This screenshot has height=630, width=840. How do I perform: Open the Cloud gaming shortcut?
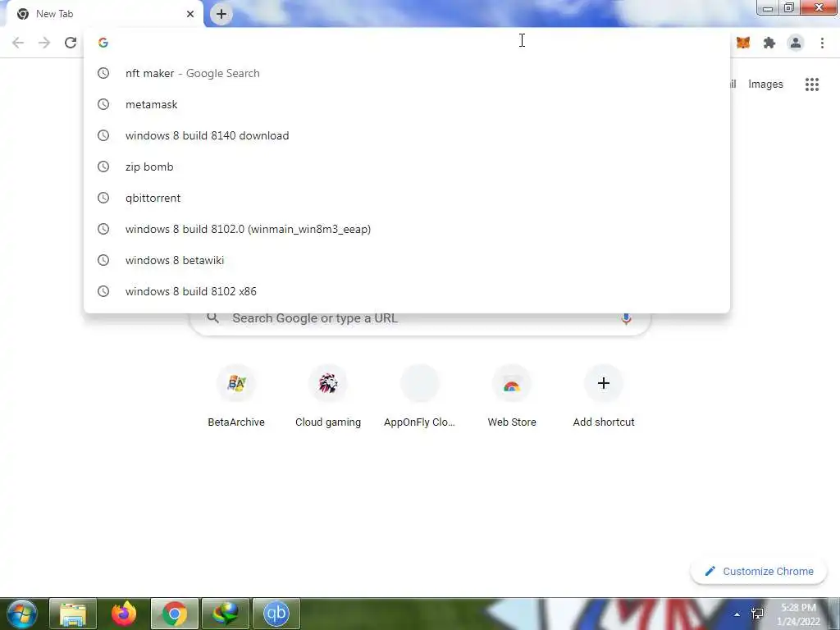pos(328,396)
